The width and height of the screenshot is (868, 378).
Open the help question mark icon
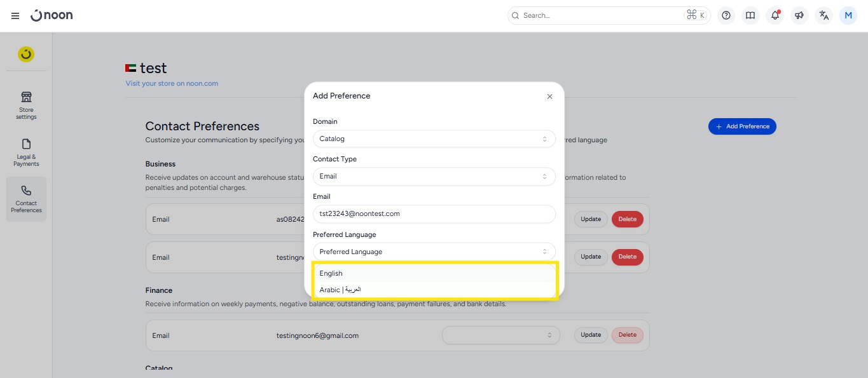tap(726, 16)
